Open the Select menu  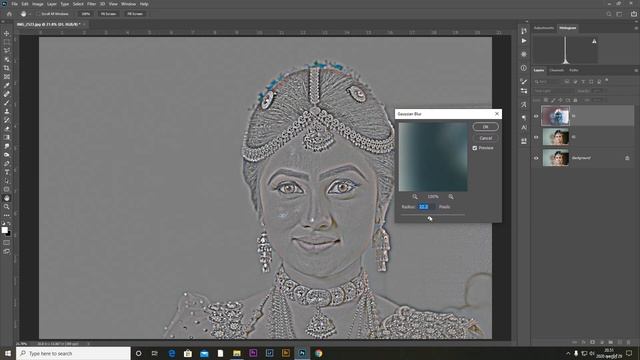(78, 4)
